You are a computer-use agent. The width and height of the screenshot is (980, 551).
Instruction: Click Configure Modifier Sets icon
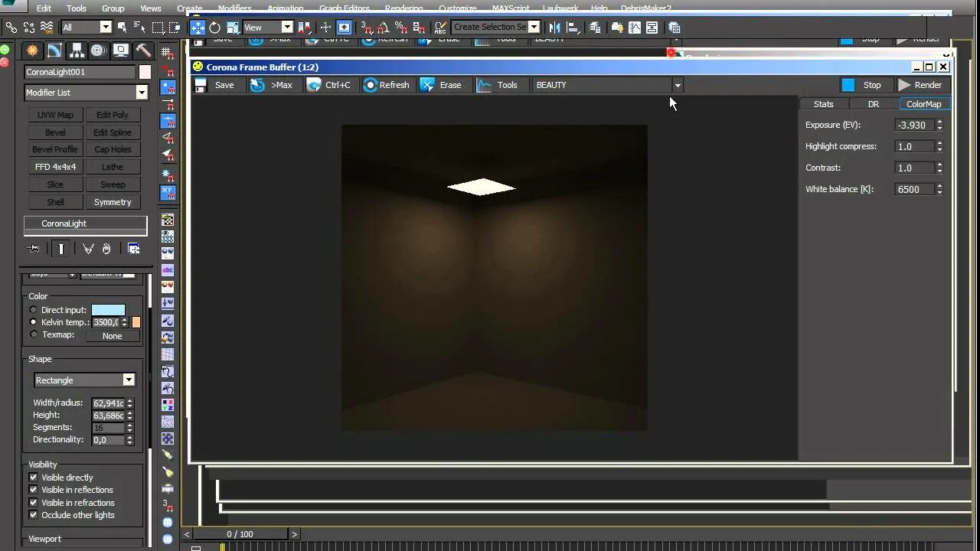point(134,249)
